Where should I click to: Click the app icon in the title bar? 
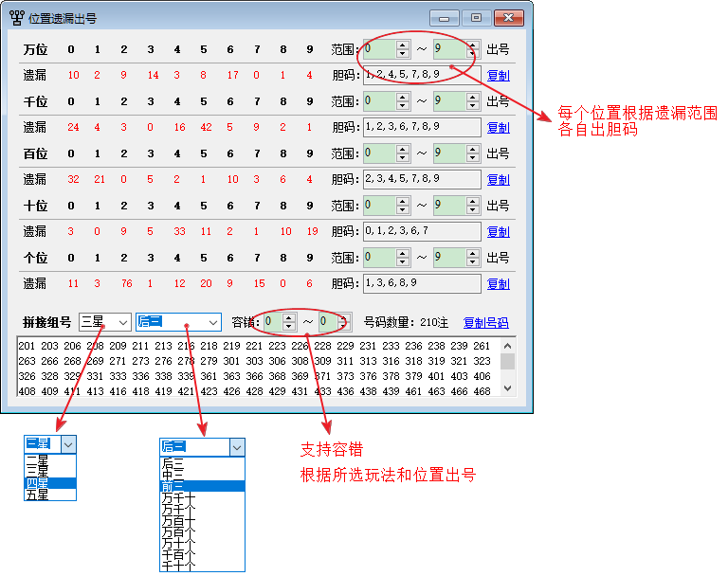click(16, 18)
